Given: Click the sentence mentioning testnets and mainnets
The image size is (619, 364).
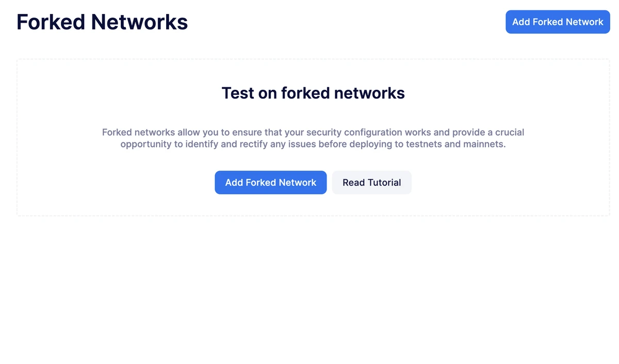Looking at the screenshot, I should [313, 144].
